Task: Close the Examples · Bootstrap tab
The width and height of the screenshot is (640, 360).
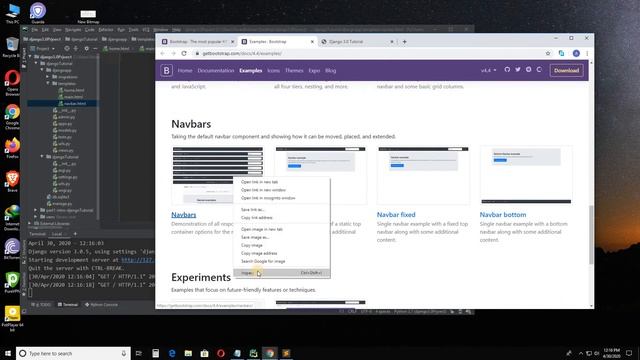Action: coord(312,42)
